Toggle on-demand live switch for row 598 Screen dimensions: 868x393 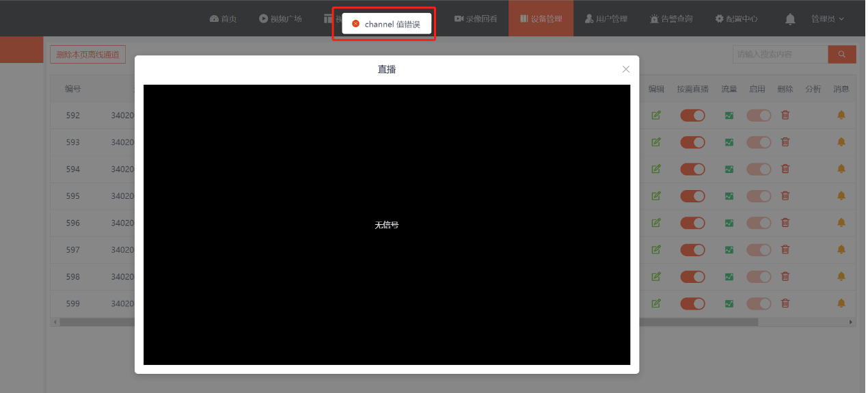(x=692, y=277)
